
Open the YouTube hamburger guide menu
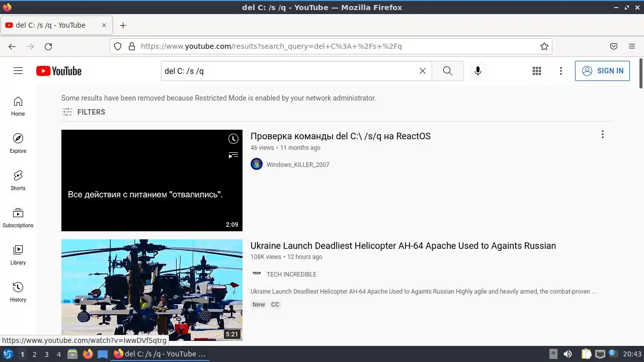pos(18,71)
